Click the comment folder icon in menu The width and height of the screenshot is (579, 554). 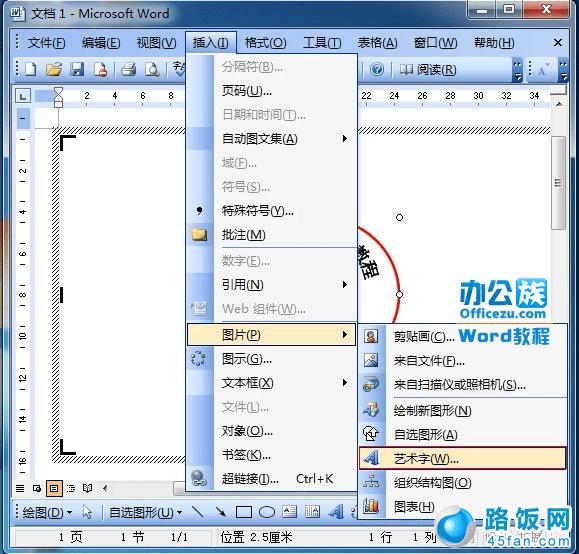click(199, 234)
